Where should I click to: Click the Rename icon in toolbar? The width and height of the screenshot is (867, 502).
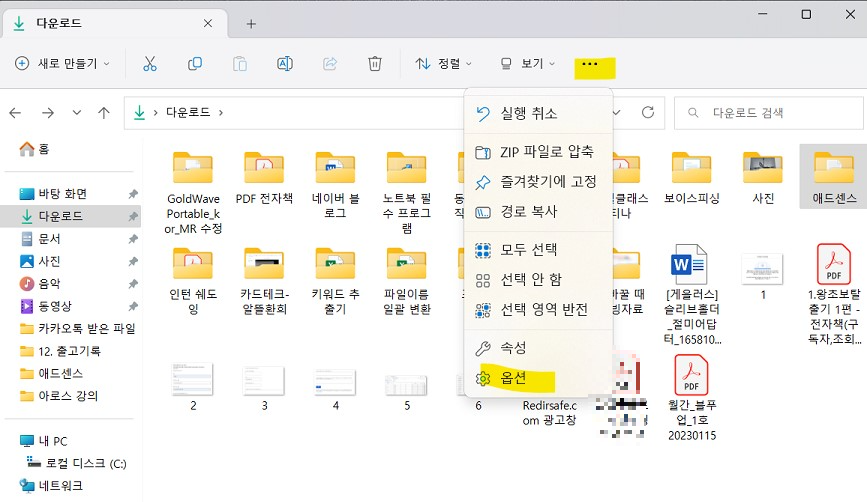click(285, 64)
